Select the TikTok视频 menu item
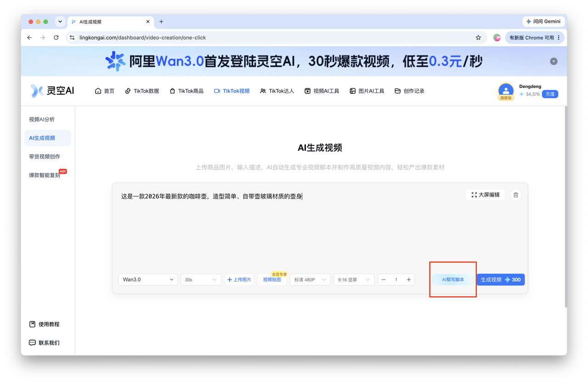 pyautogui.click(x=232, y=91)
